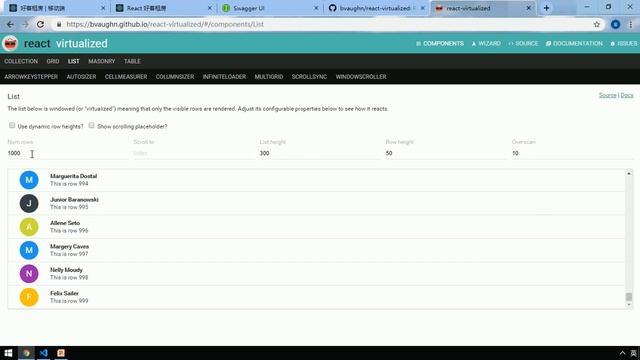Open the SCROLLSYNC demo
Viewport: 640px width, 360px height.
(309, 77)
